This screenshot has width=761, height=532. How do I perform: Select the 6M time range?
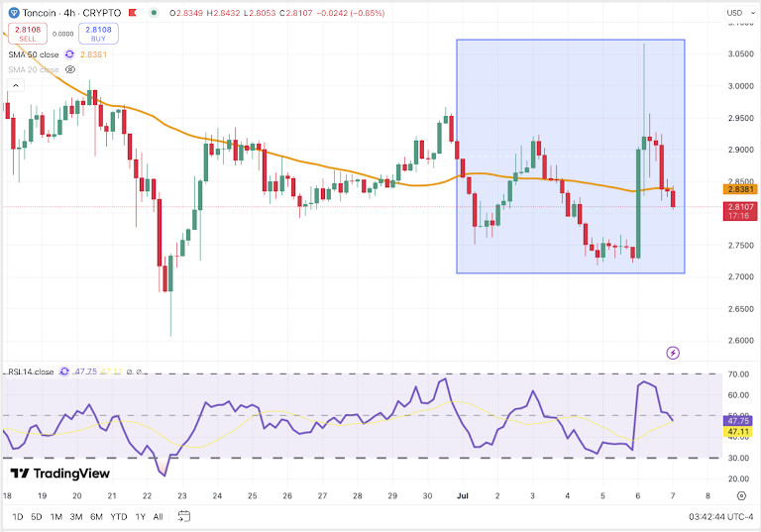click(96, 516)
